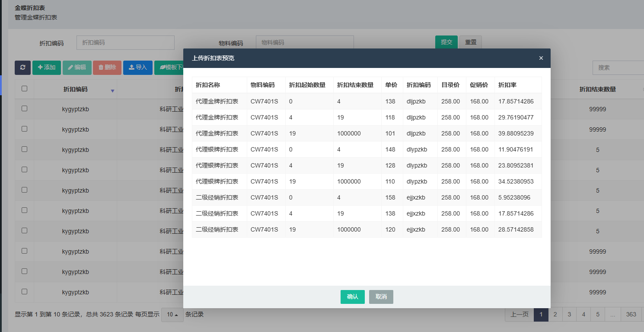644x332 pixels.
Task: Click the 金蝶折扣表 page title
Action: point(30,8)
